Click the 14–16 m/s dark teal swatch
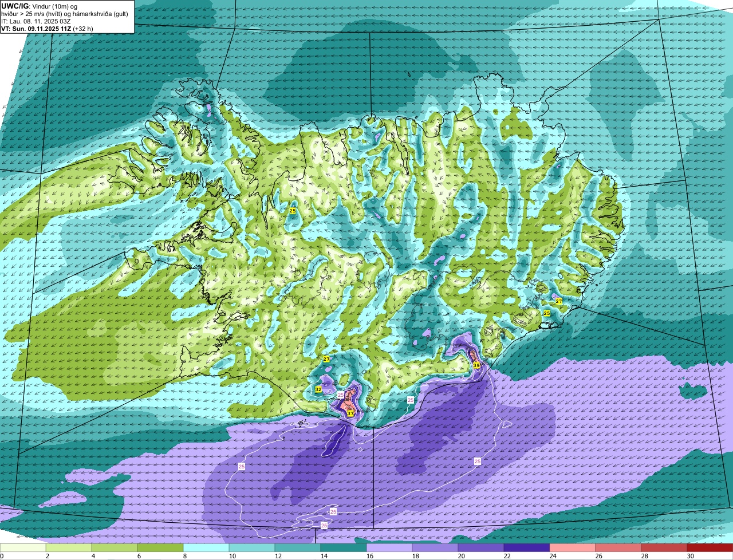Viewport: 733px width, 560px height. click(x=344, y=547)
